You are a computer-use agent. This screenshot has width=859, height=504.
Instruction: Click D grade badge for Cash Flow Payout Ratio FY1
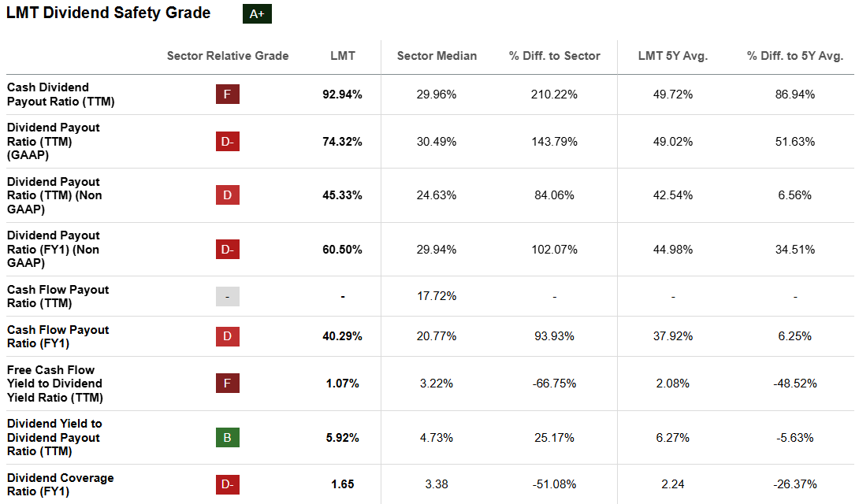[228, 336]
